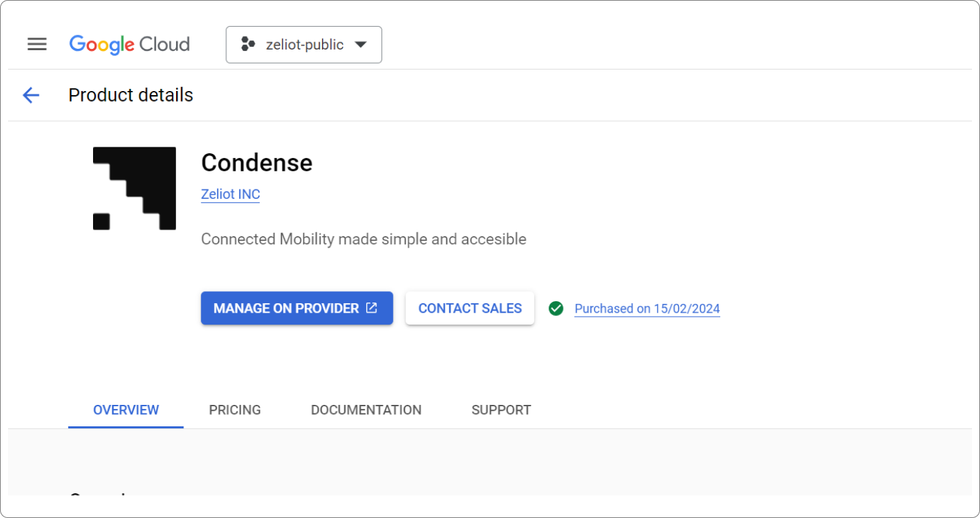Click the Connected Mobility description text
The image size is (980, 518).
[x=363, y=239]
